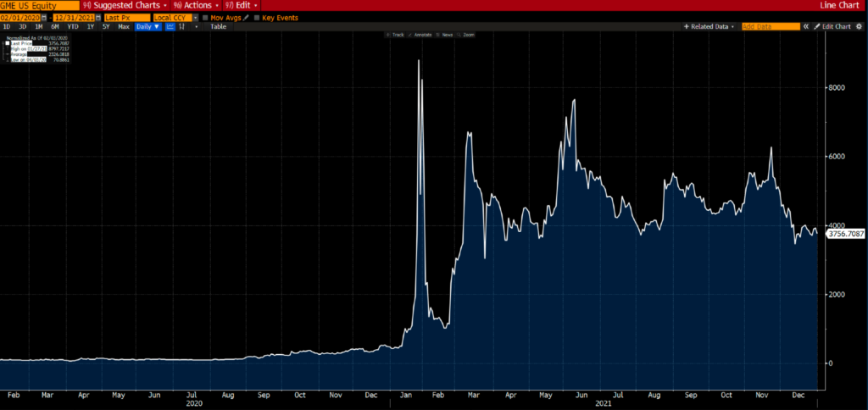This screenshot has height=410, width=868.
Task: Enable the Mov Avgs checkbox
Action: point(206,17)
